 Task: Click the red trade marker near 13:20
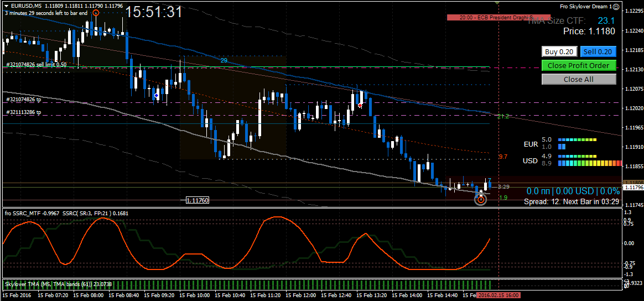click(x=360, y=106)
